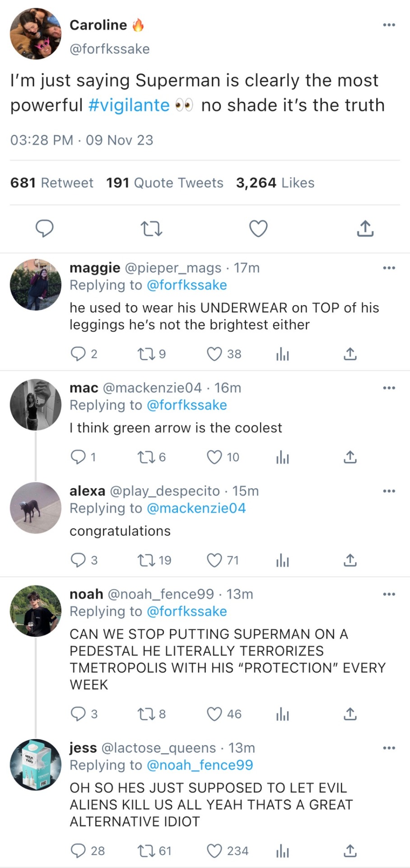The width and height of the screenshot is (410, 868).
Task: Open more options on noah's reply
Action: coord(389,594)
